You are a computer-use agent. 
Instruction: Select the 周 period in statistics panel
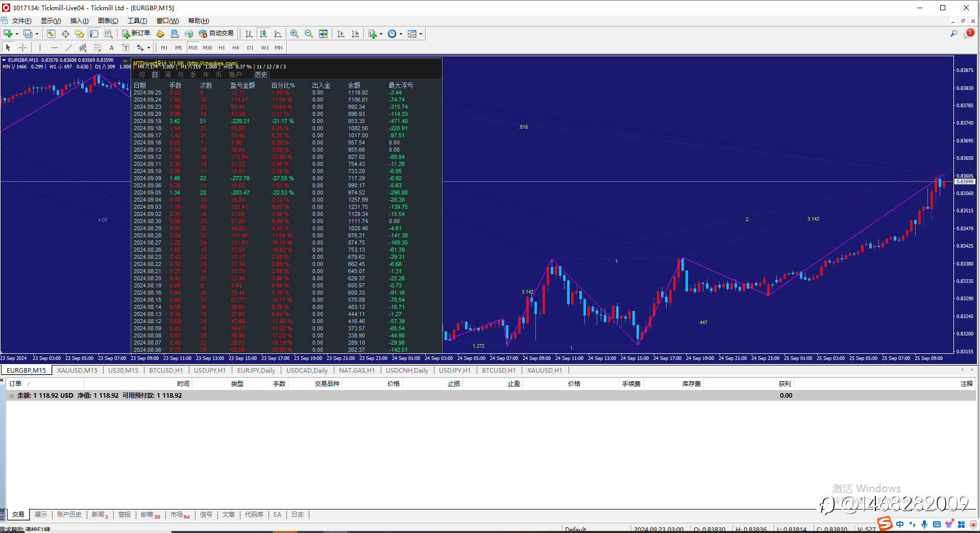[168, 75]
